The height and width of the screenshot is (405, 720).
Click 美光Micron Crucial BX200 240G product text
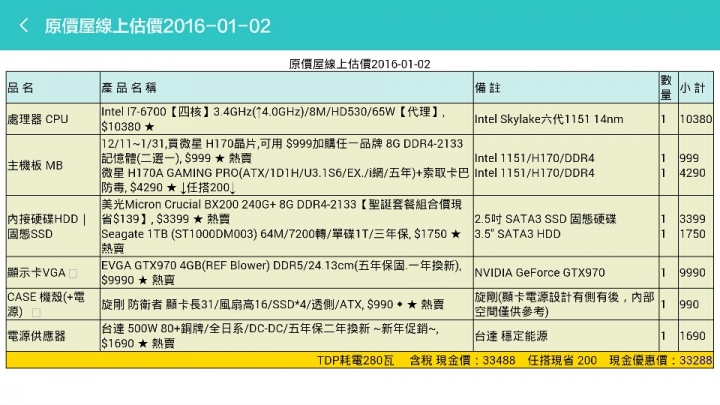coord(281,212)
